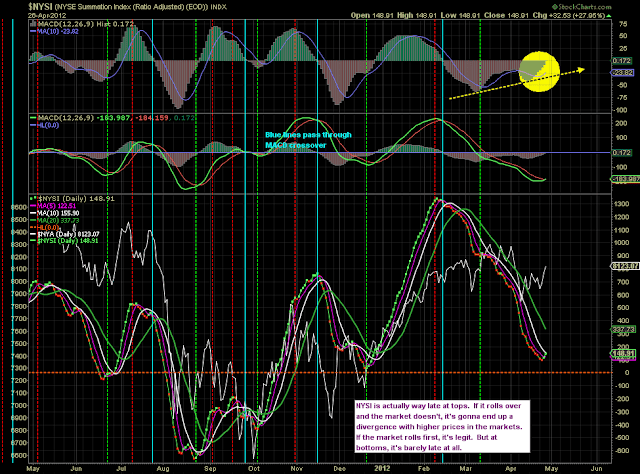Click the 'Blue lines pass through MACD crossover' note

point(308,140)
